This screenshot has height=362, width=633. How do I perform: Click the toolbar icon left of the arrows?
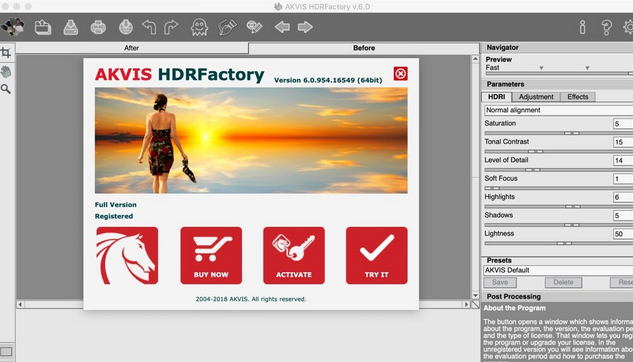(x=254, y=27)
